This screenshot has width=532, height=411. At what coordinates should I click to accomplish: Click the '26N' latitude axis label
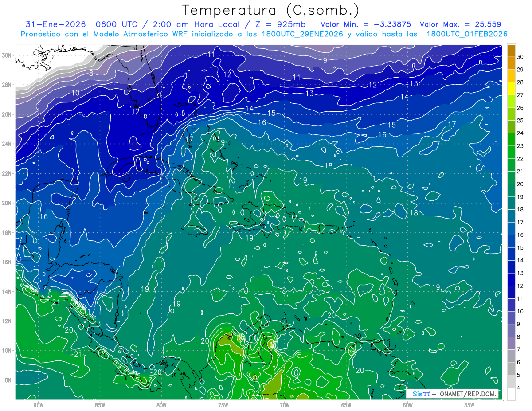click(7, 114)
